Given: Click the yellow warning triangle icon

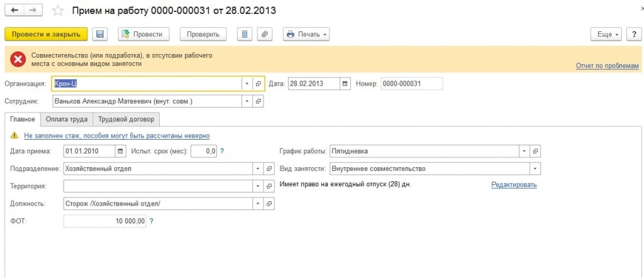Looking at the screenshot, I should pyautogui.click(x=15, y=135).
